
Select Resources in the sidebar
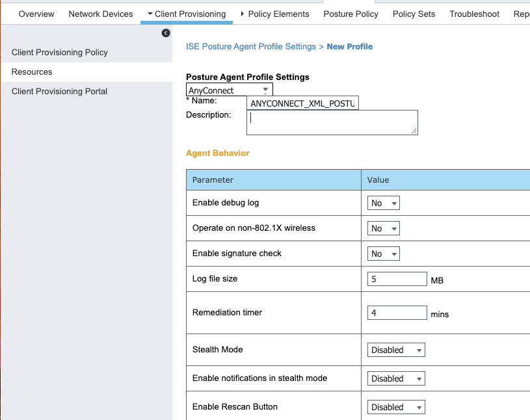[x=32, y=72]
